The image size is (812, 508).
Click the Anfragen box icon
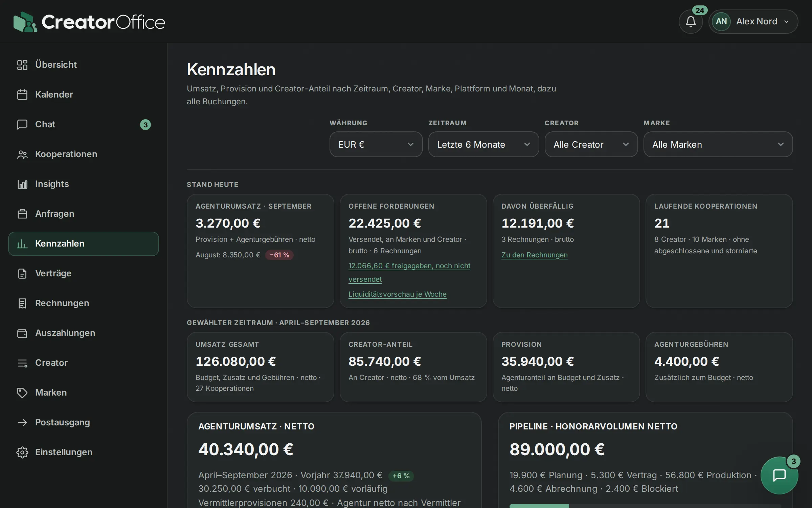tap(22, 214)
